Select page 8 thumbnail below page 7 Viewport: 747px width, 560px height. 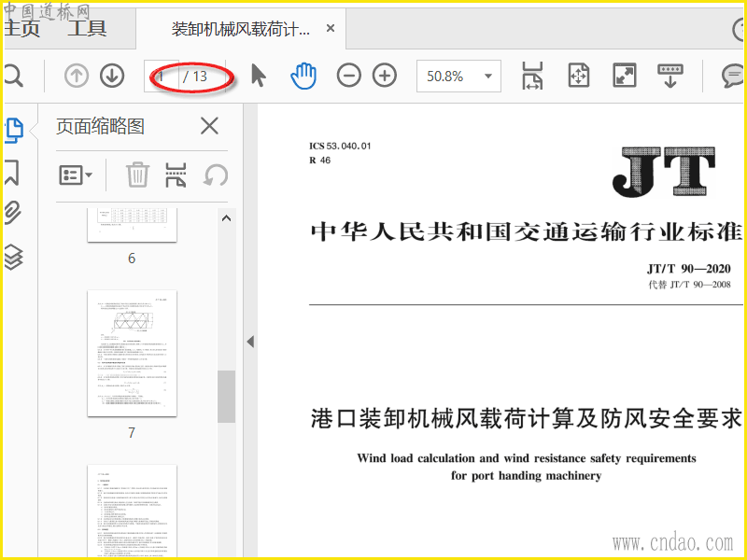point(132,511)
